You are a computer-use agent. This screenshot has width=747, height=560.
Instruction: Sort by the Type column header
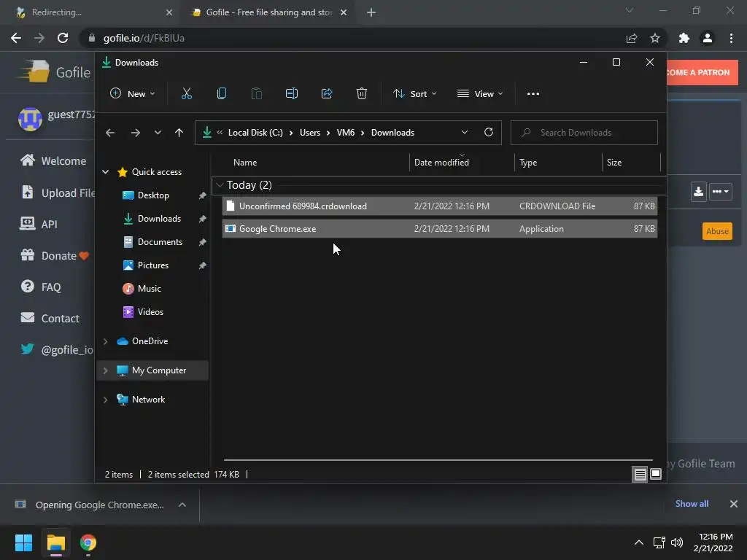coord(528,163)
